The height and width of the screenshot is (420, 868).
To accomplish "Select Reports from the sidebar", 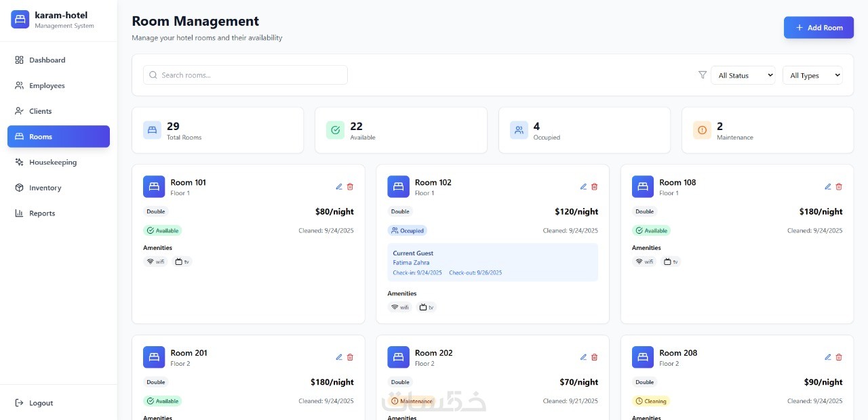I will click(x=42, y=213).
